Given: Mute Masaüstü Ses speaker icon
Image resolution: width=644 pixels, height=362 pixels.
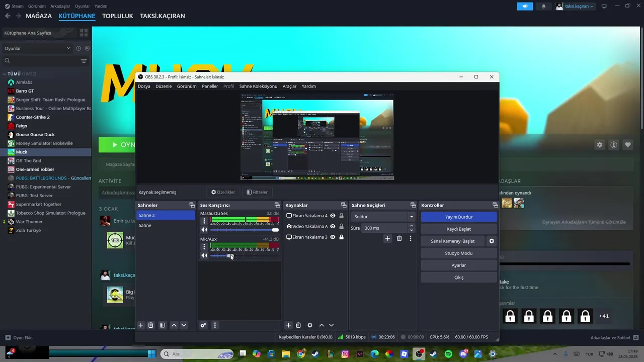Looking at the screenshot, I should coord(204,230).
